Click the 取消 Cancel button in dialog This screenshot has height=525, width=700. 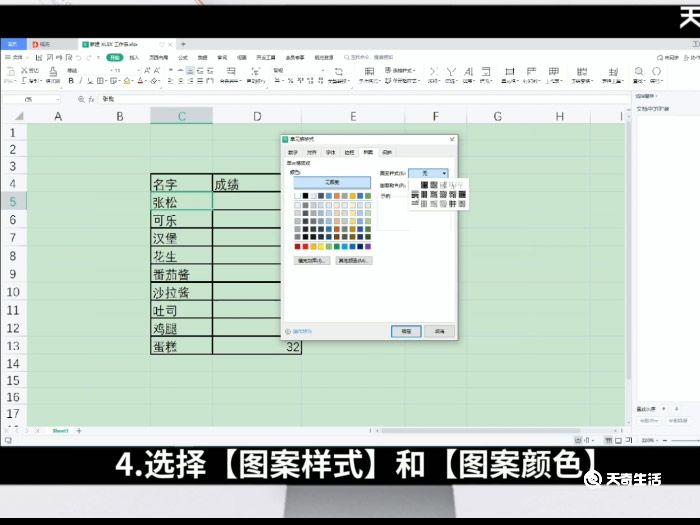click(x=439, y=332)
